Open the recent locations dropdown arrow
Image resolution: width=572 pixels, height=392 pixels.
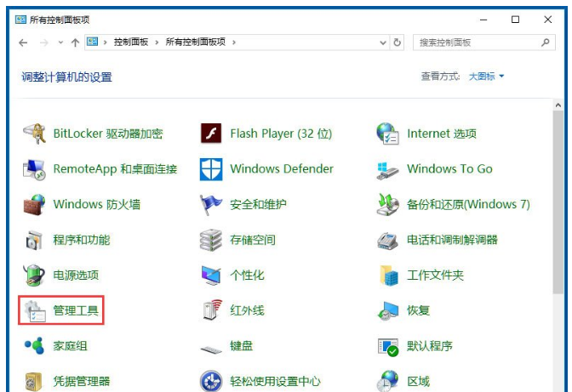(60, 43)
